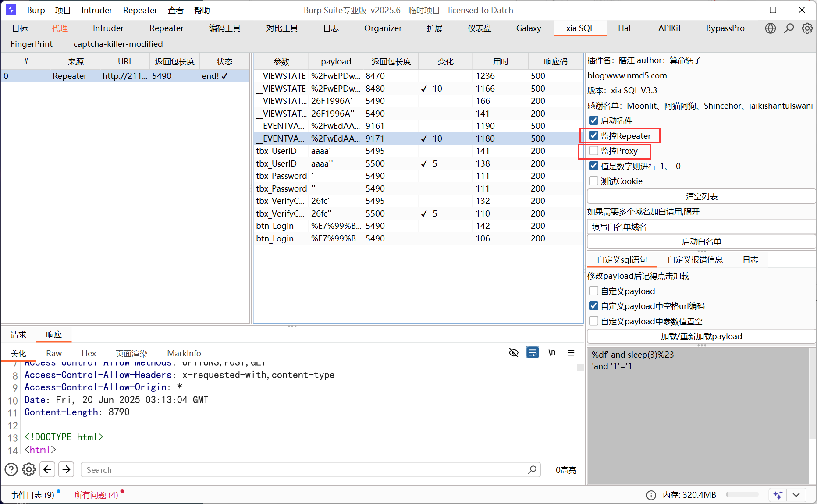Select the 页面渲染 view tab
817x504 pixels.
(x=131, y=353)
